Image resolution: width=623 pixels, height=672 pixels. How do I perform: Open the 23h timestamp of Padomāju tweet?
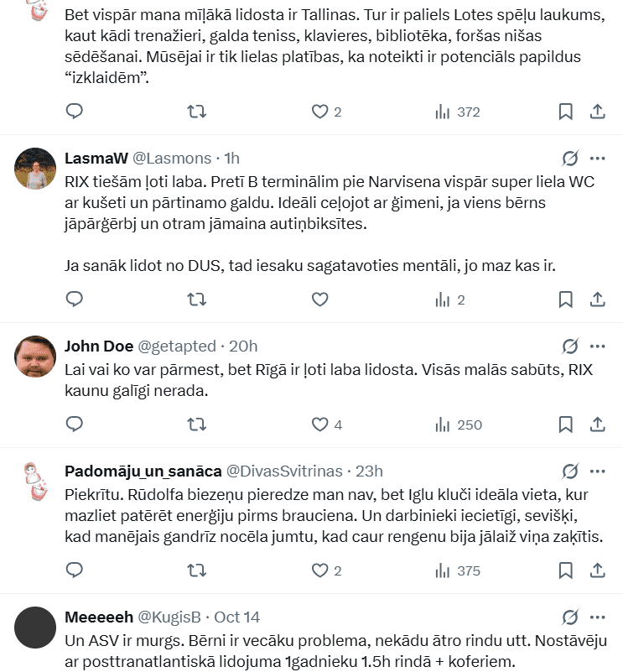[369, 471]
